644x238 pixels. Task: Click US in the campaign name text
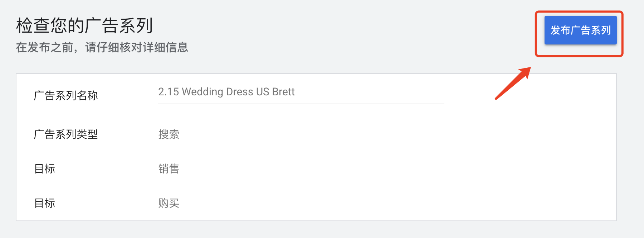click(x=263, y=92)
